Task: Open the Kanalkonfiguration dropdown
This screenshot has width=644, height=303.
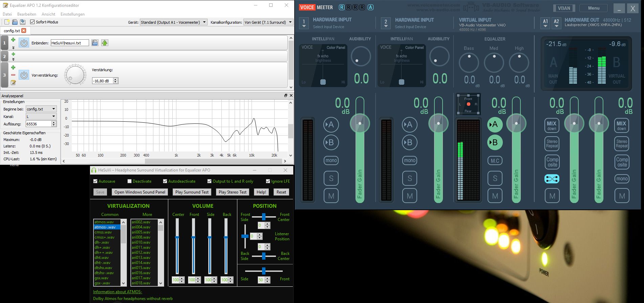Action: 268,22
